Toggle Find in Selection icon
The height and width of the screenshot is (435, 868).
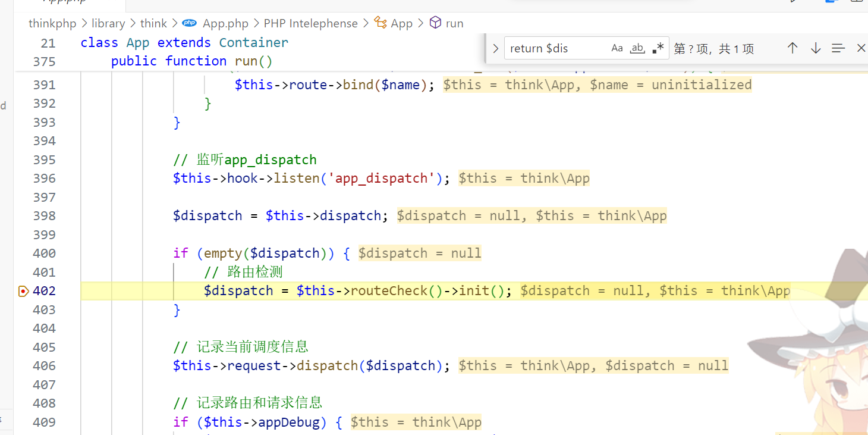(838, 48)
